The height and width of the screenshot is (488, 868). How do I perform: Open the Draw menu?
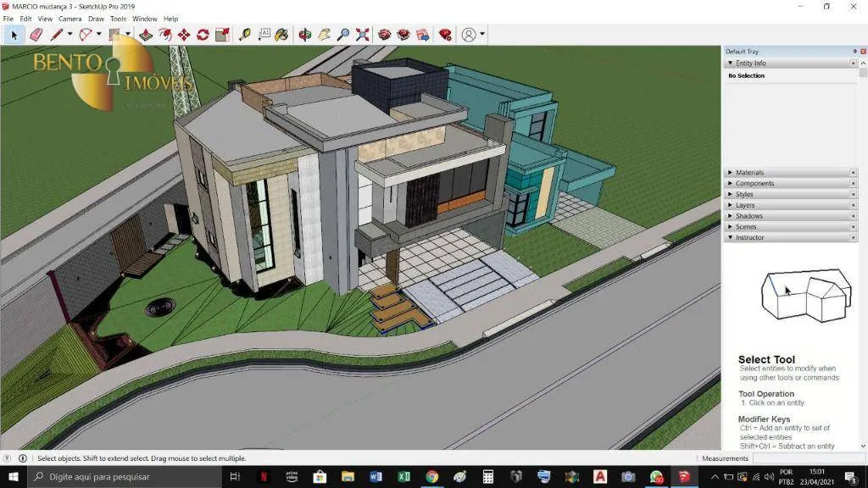click(97, 19)
